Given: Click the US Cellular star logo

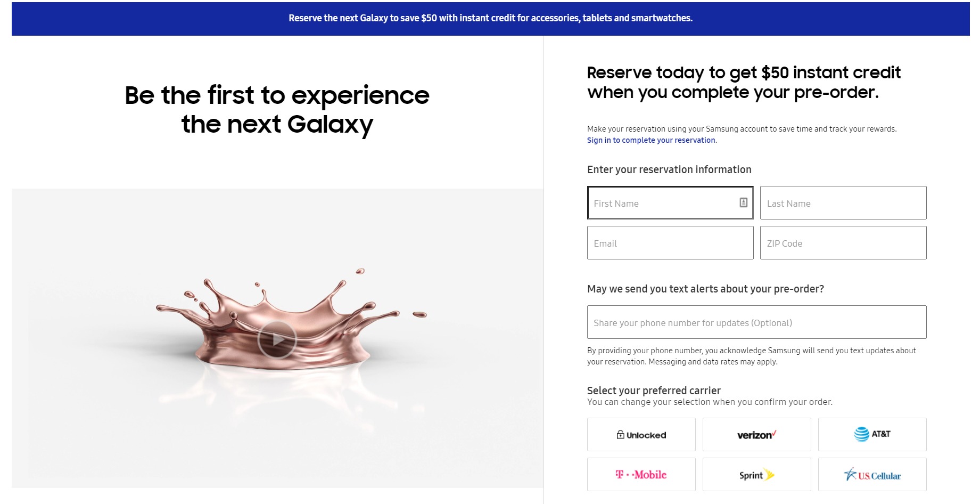Looking at the screenshot, I should pos(850,474).
